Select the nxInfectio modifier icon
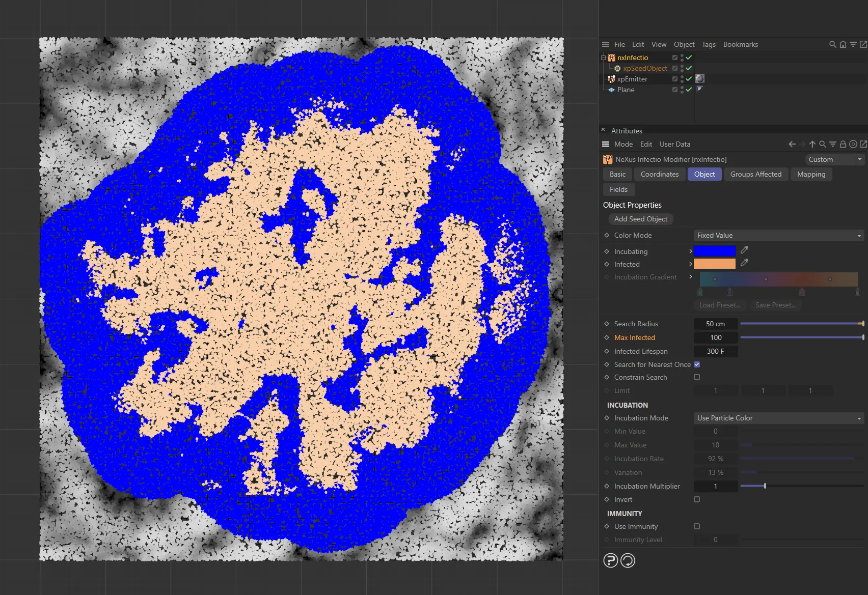The height and width of the screenshot is (595, 868). [x=611, y=58]
